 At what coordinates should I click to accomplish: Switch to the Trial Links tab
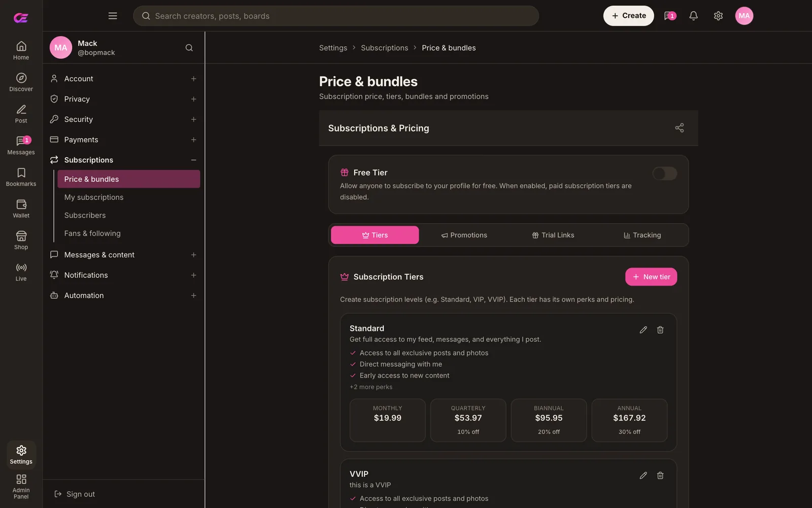point(553,235)
